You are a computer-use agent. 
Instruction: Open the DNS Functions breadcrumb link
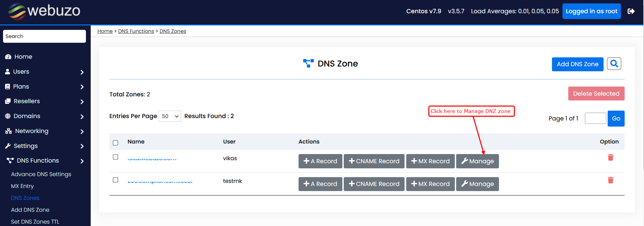[136, 31]
